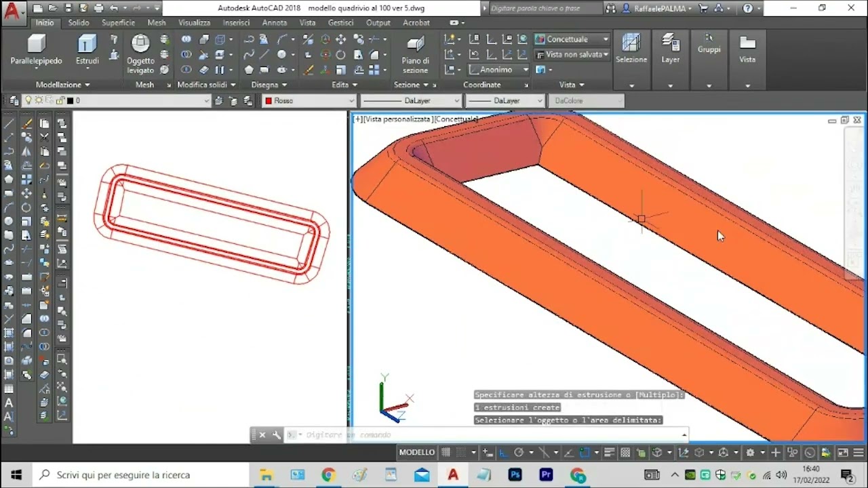The image size is (868, 488).
Task: Switch to the Visualizza ribbon tab
Action: [x=194, y=22]
